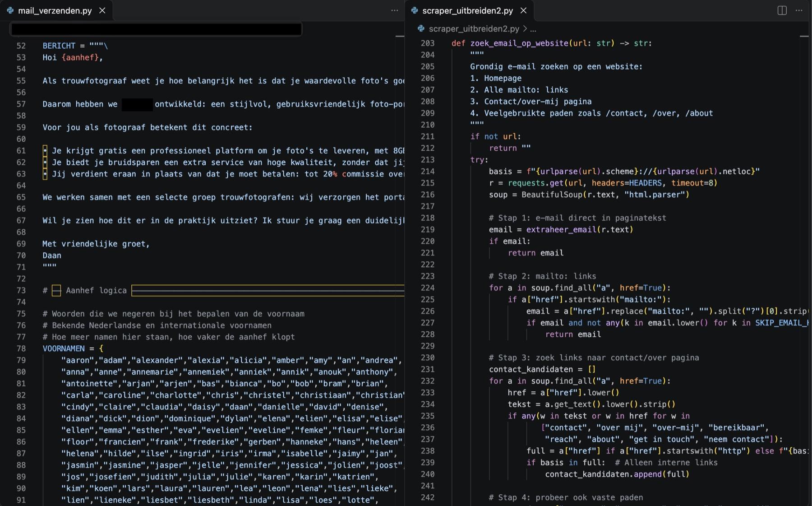Click line number 203 in right editor
Viewport: 812px width, 506px height.
pos(428,43)
